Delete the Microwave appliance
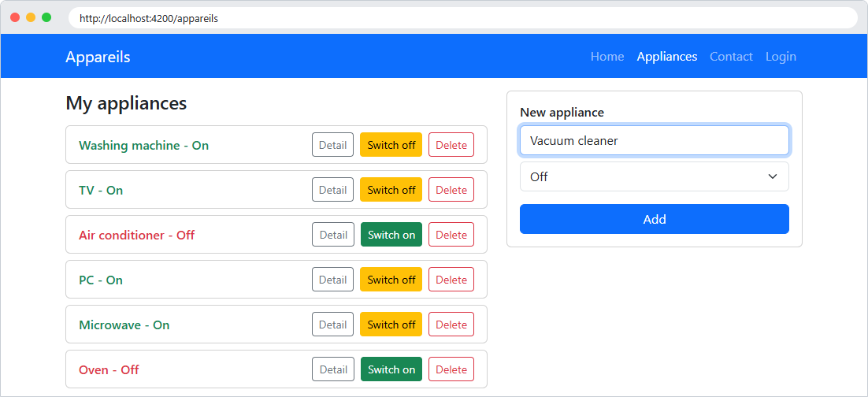This screenshot has height=397, width=868. [x=451, y=325]
